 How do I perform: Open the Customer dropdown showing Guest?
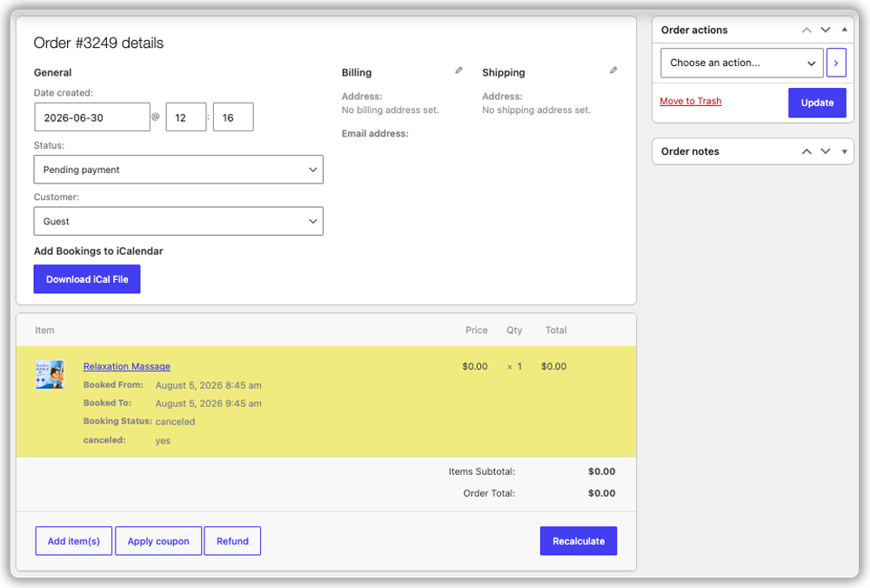[178, 221]
